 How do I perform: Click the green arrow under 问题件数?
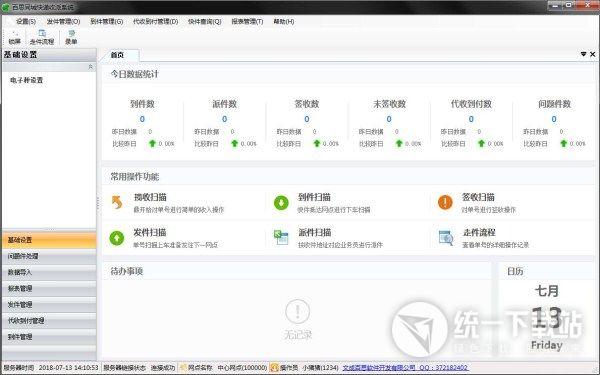[564, 143]
